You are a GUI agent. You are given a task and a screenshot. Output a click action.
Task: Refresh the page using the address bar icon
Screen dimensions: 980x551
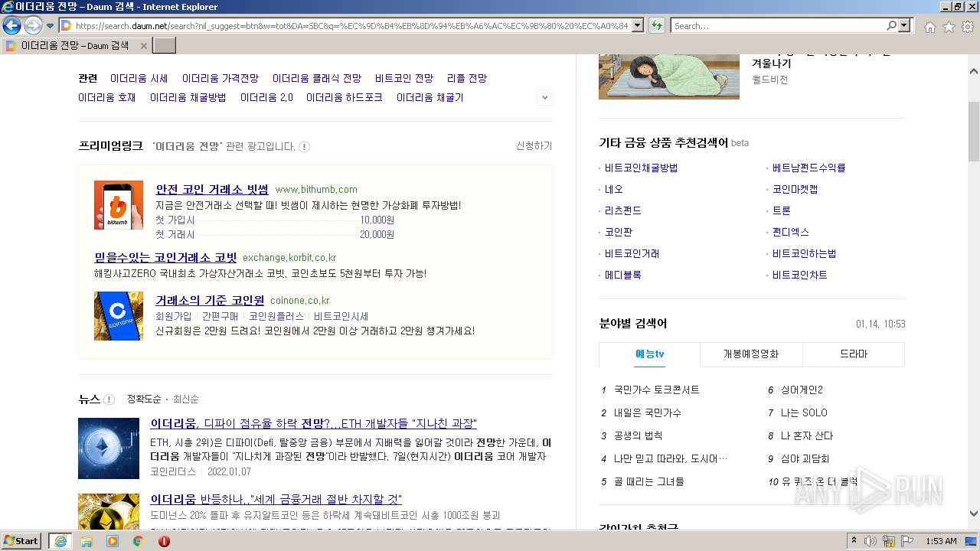click(x=656, y=26)
